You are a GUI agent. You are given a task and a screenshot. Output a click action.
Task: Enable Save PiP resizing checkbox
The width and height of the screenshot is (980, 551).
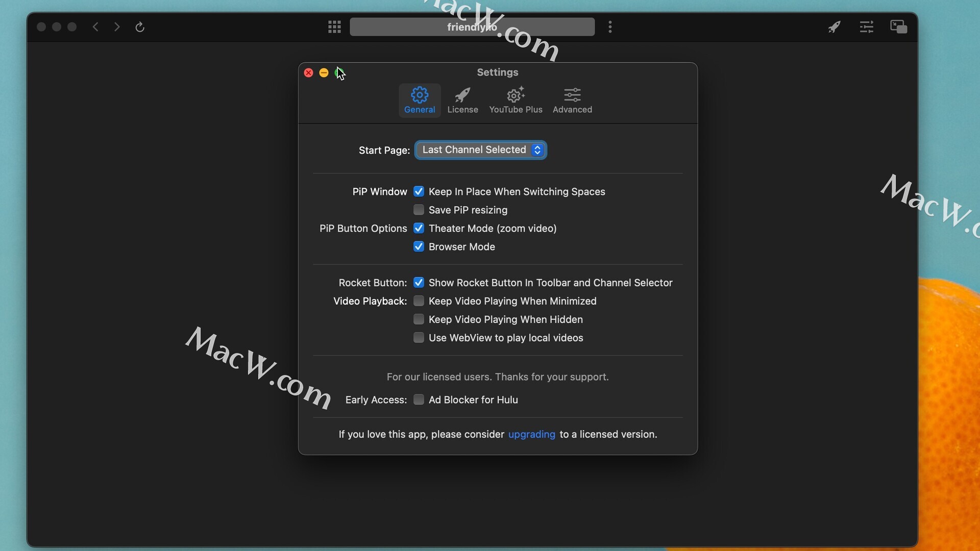419,210
